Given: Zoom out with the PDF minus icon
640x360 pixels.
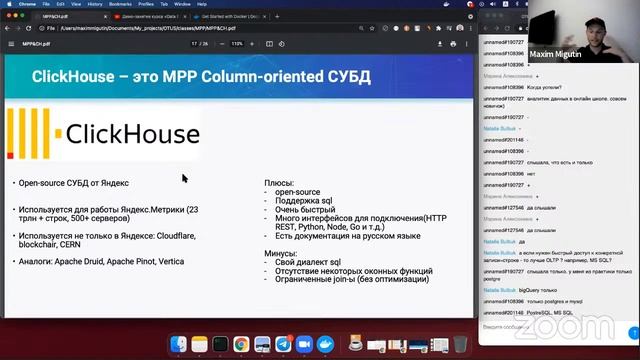Looking at the screenshot, I should (222, 44).
